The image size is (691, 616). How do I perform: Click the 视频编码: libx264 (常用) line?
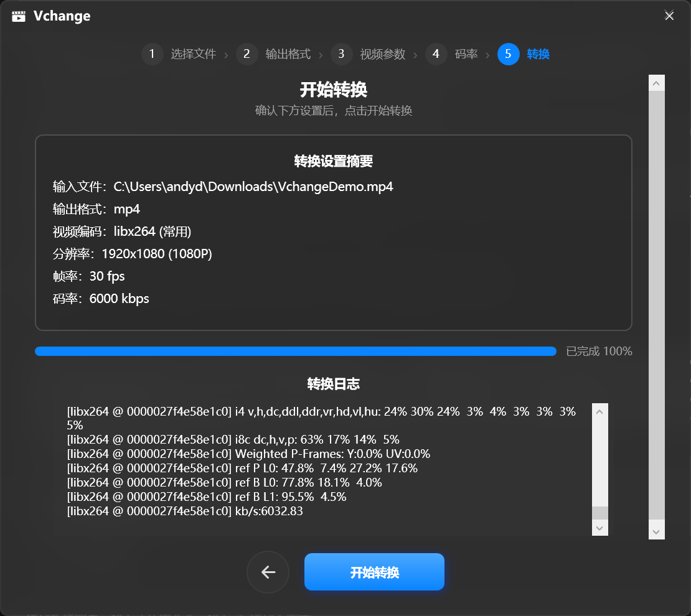121,231
